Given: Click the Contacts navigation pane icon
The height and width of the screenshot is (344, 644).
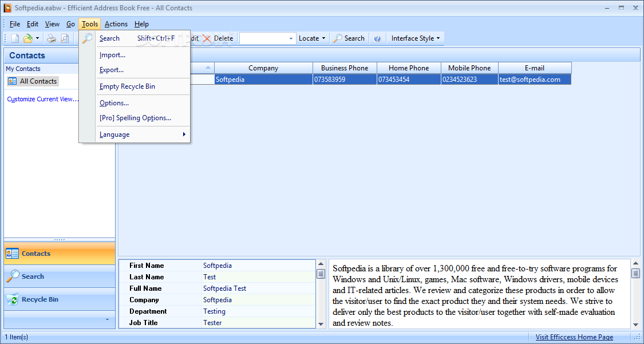Looking at the screenshot, I should click(x=13, y=254).
